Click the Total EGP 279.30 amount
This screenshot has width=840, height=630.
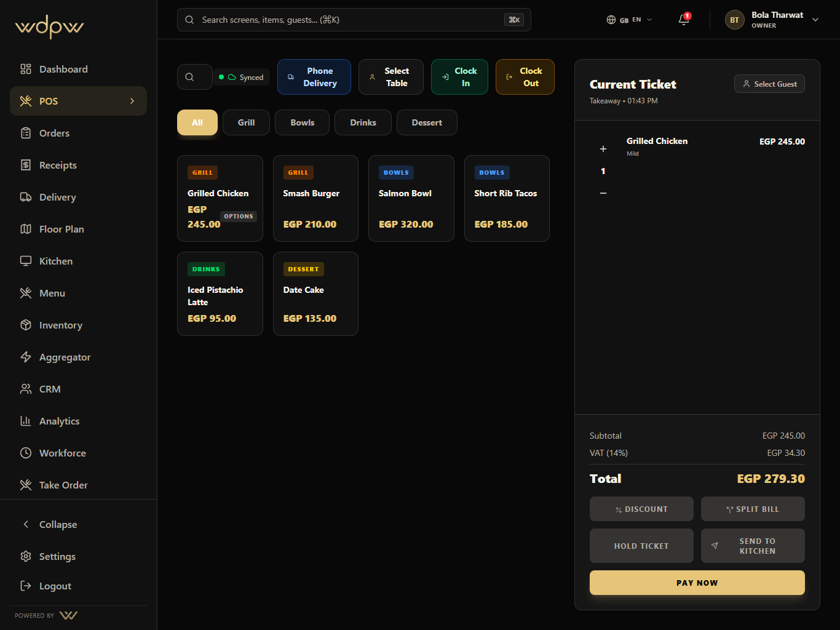click(771, 479)
